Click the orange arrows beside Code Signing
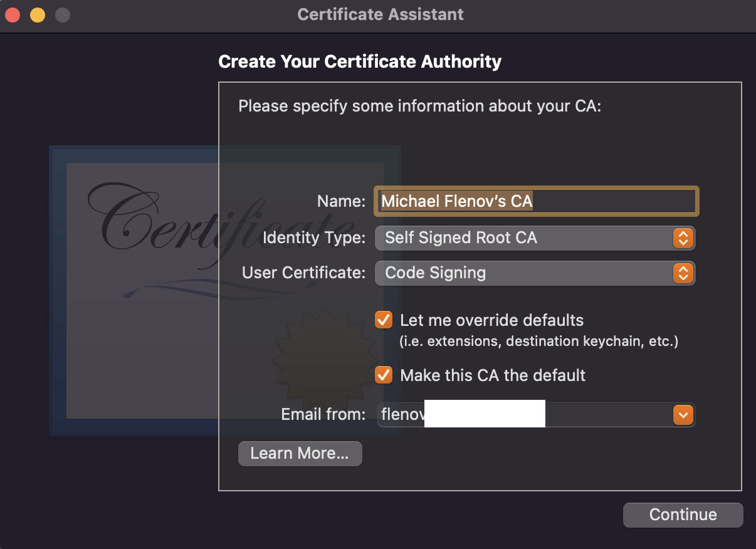 tap(683, 273)
